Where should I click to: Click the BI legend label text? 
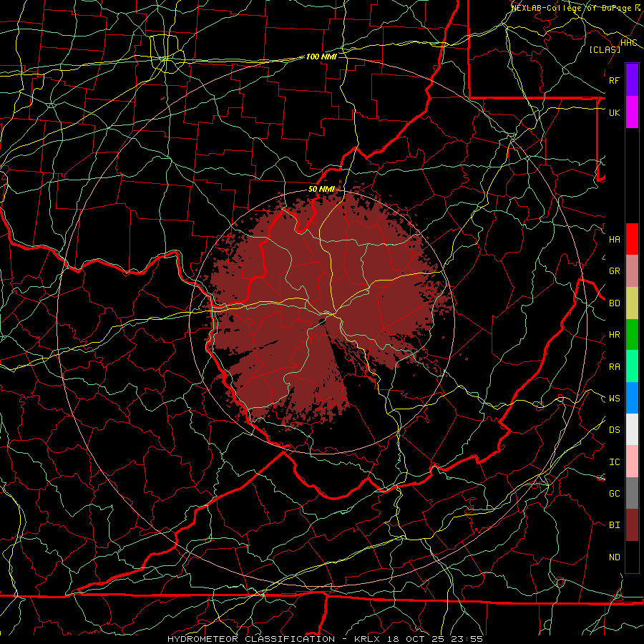pyautogui.click(x=614, y=525)
